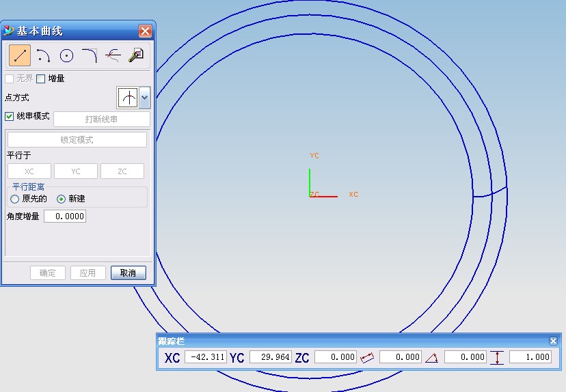Image resolution: width=566 pixels, height=392 pixels.
Task: Open the Edit Curve Parameters icon
Action: point(136,55)
